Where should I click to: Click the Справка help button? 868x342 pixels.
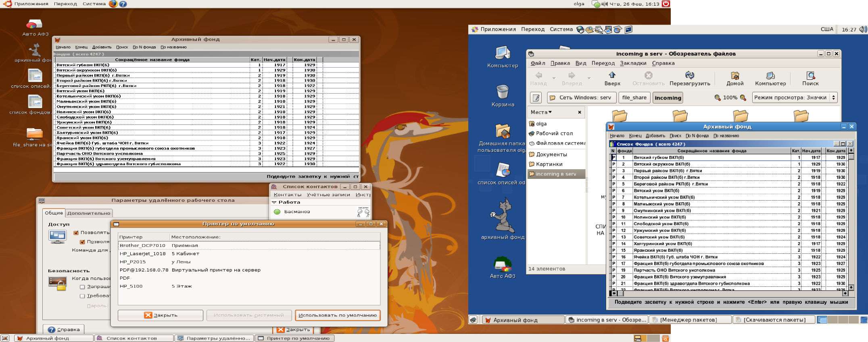[x=64, y=330]
